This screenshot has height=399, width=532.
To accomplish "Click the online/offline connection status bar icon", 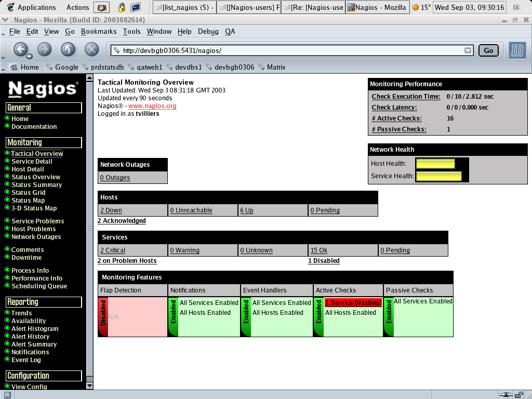I will pos(506,395).
